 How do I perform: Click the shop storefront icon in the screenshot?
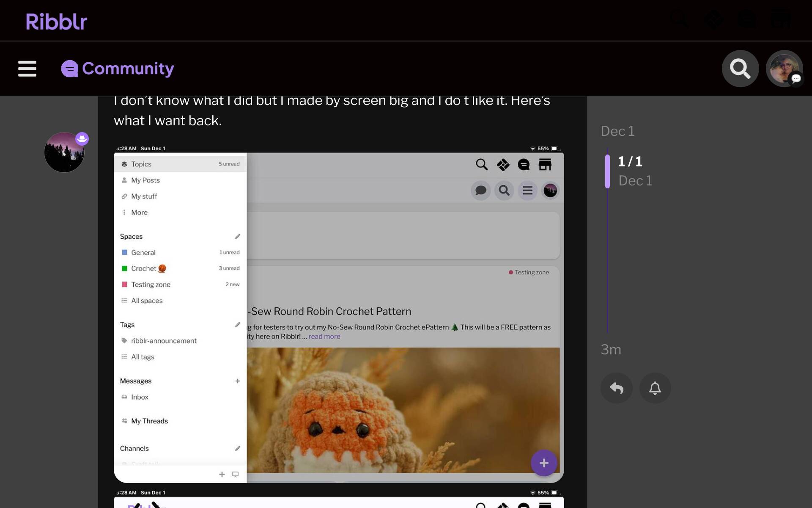pos(545,164)
